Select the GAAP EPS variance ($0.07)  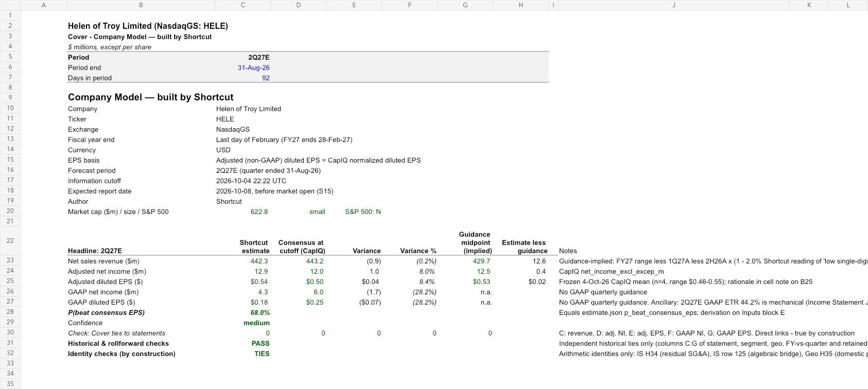point(370,302)
